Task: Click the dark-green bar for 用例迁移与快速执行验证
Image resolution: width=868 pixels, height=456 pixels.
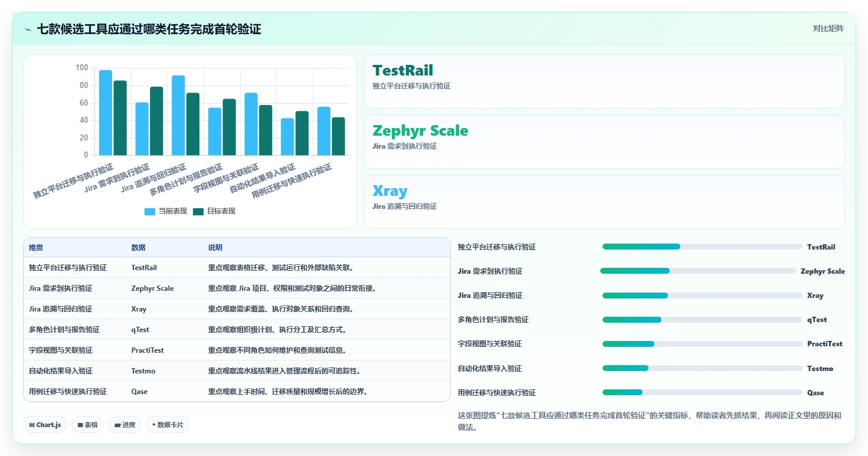Action: (338, 136)
